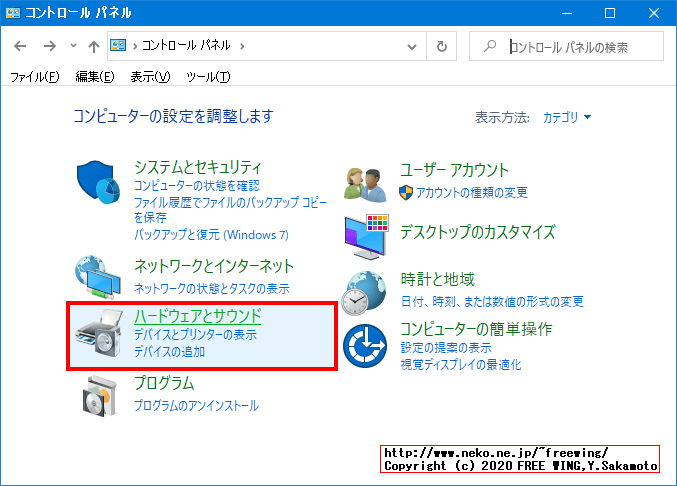
Task: Open 視覚ディスプレイの最適化 link
Action: click(461, 365)
